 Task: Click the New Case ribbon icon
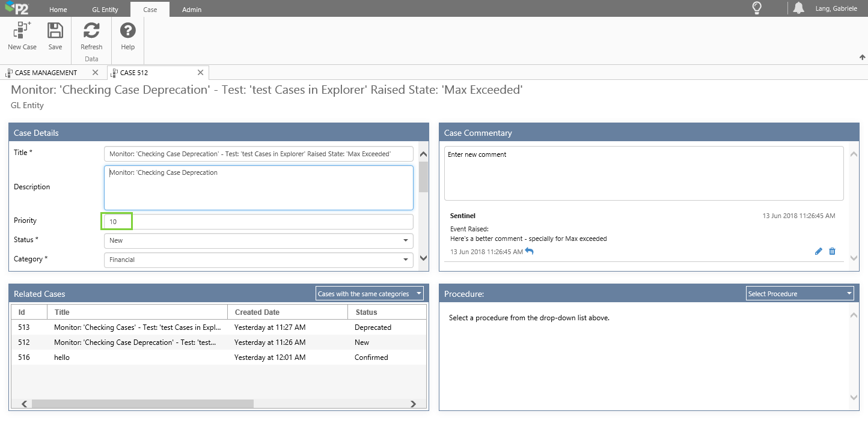click(22, 31)
